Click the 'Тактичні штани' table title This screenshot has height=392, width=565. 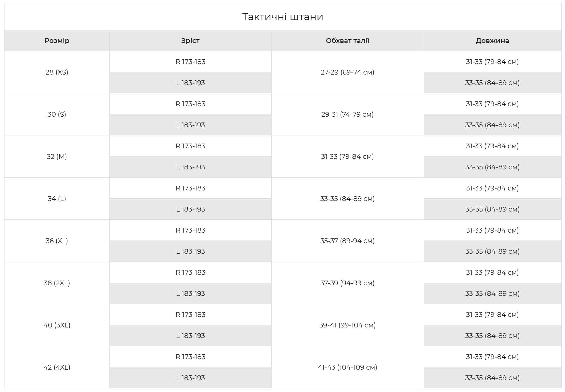click(x=283, y=17)
